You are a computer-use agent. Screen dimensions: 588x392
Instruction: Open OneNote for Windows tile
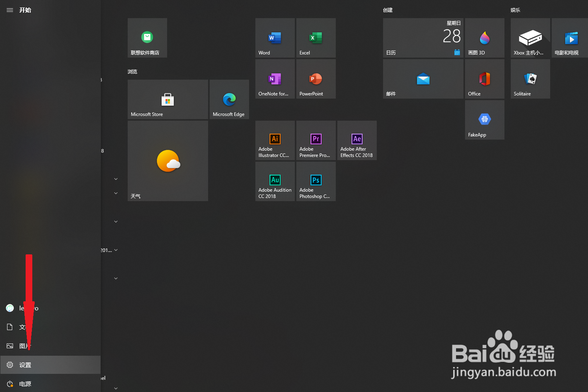click(275, 79)
